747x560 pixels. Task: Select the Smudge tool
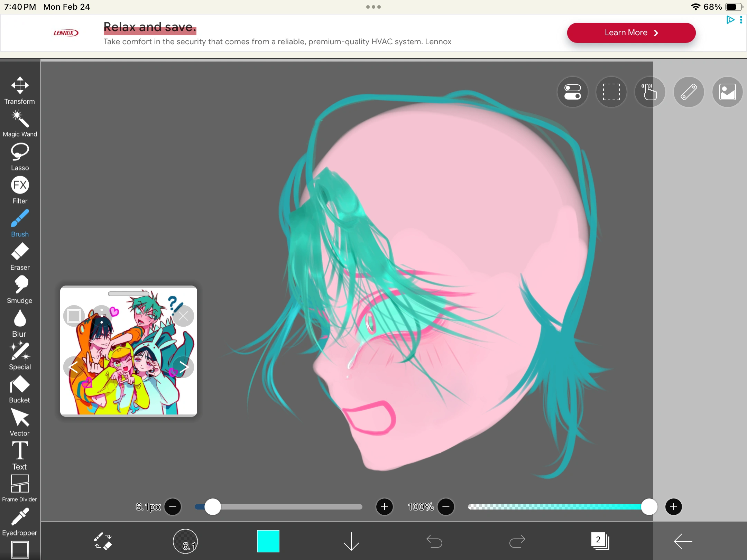pyautogui.click(x=20, y=286)
